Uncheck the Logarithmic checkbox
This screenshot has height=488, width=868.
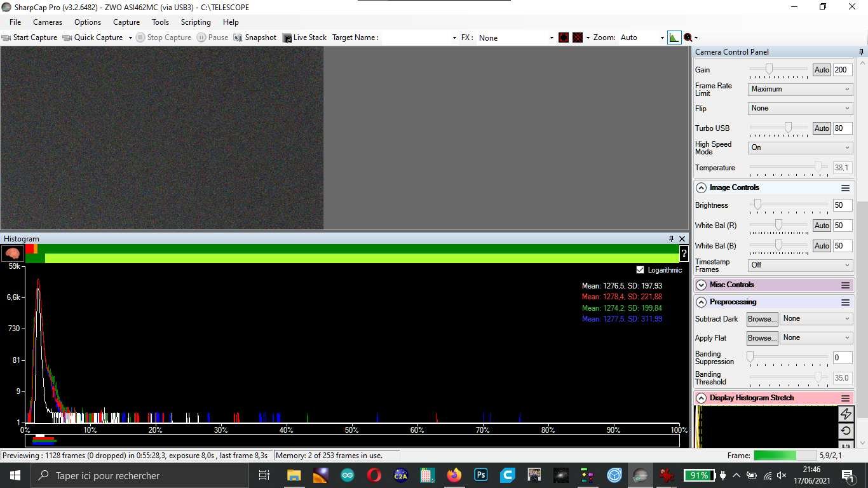click(640, 270)
